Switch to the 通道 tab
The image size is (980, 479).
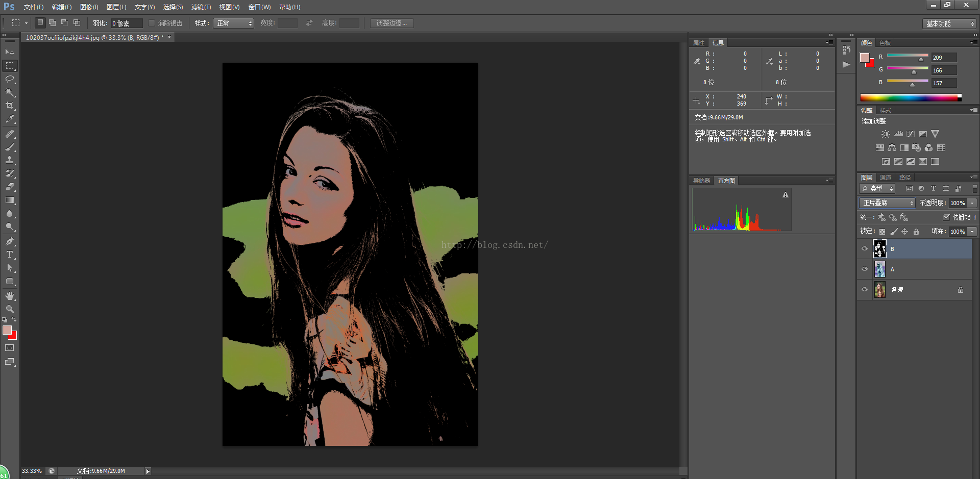click(x=886, y=178)
